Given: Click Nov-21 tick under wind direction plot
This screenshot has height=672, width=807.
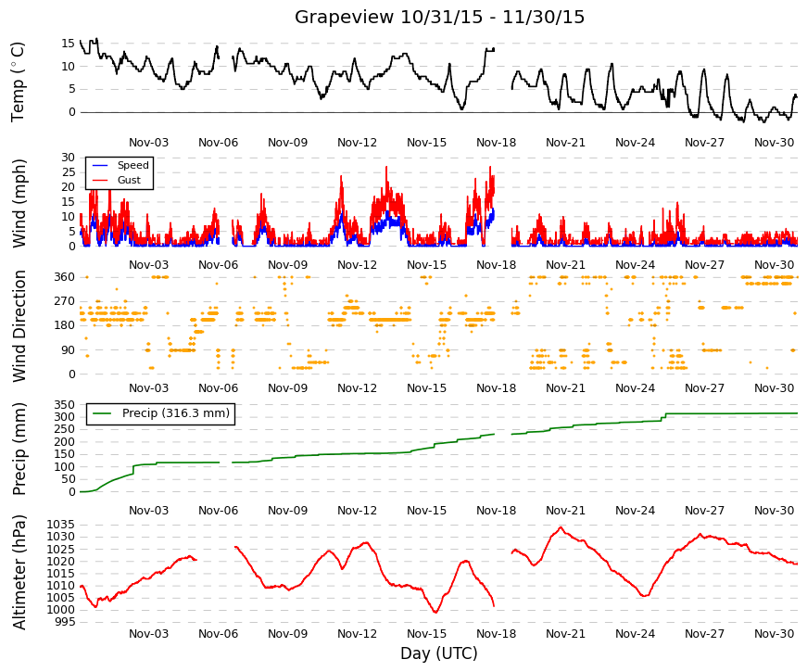Looking at the screenshot, I should point(565,388).
